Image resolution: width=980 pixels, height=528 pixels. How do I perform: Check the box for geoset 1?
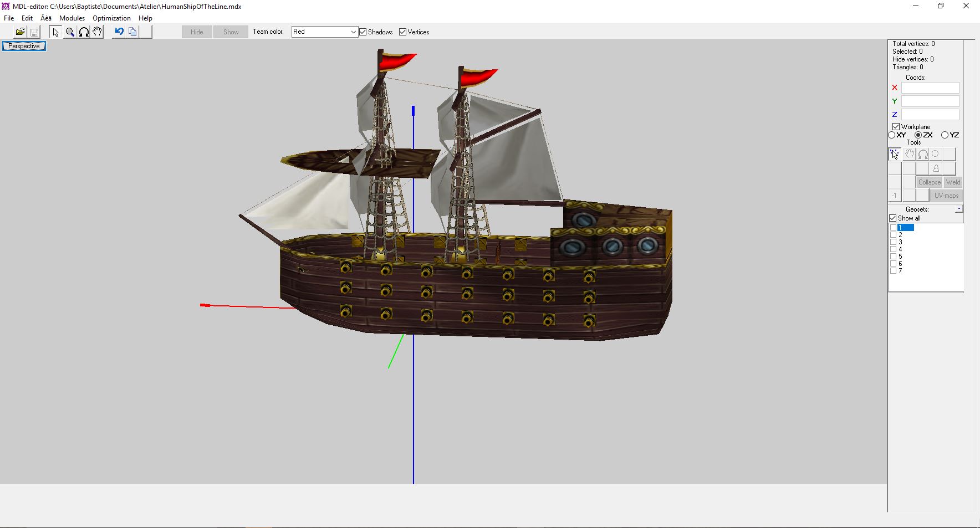pos(893,228)
